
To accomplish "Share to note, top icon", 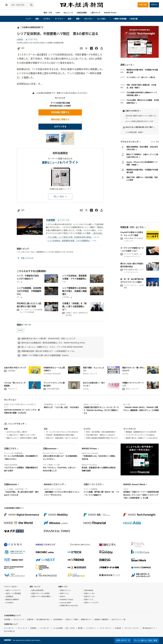I will pos(86,48).
